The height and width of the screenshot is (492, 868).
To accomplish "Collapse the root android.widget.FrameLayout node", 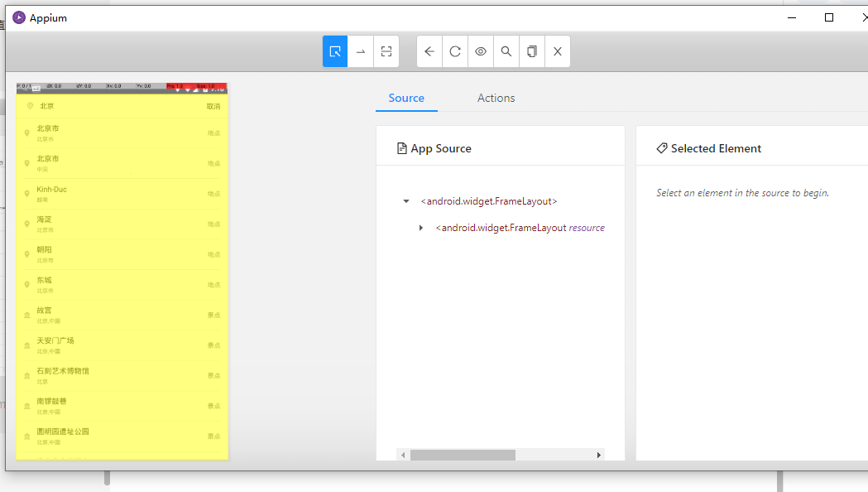I will coord(406,201).
